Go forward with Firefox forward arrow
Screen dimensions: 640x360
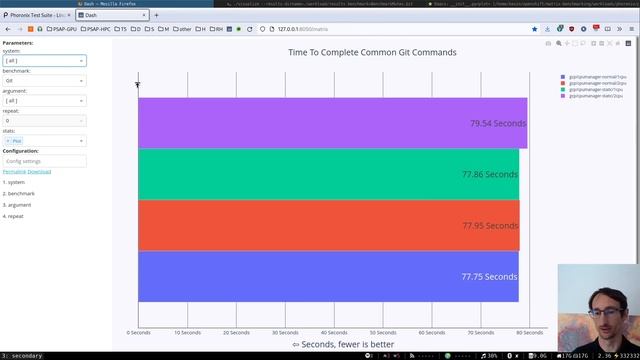(x=20, y=29)
